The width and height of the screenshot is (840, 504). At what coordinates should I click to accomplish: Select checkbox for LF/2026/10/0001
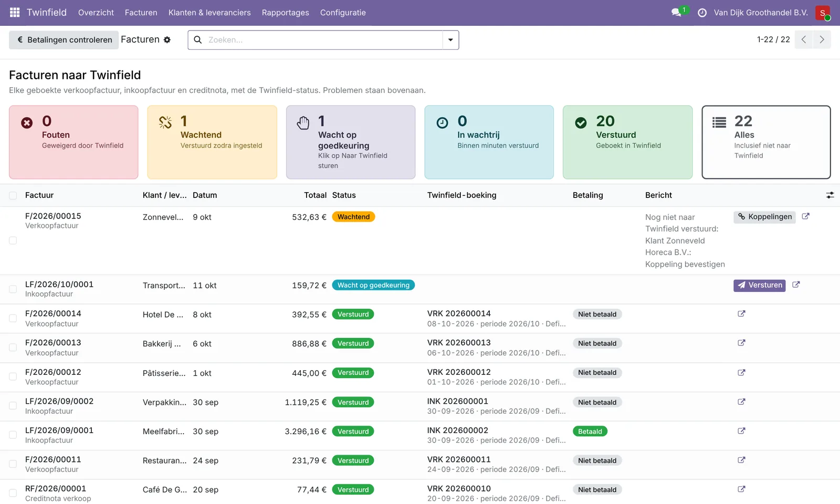(x=13, y=289)
